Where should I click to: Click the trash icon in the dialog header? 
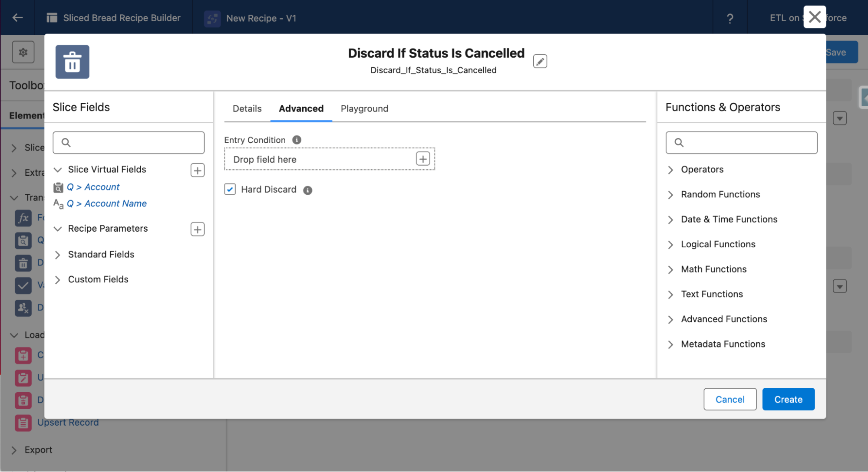click(x=72, y=62)
